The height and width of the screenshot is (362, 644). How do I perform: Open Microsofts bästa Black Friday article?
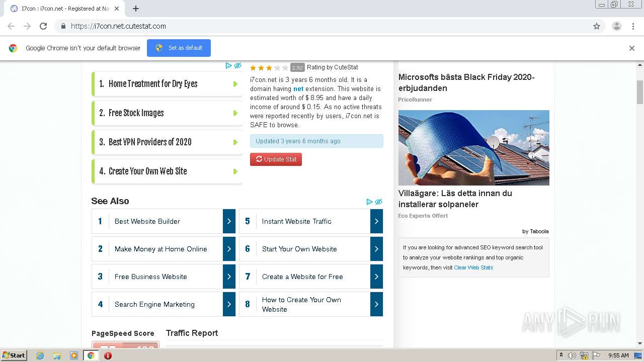point(466,82)
